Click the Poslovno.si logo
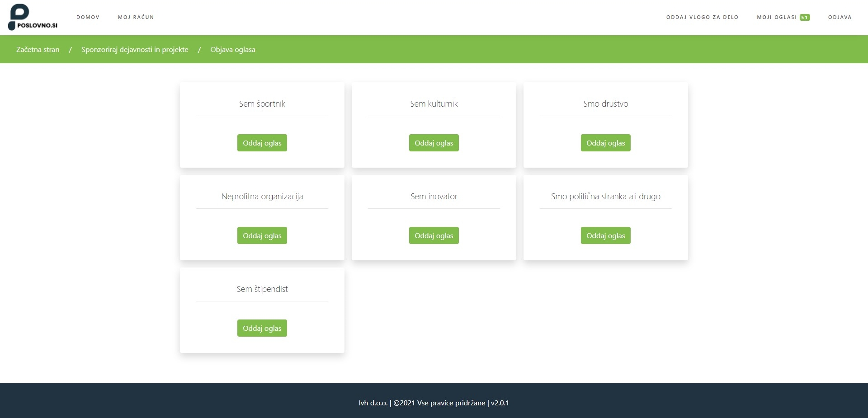The height and width of the screenshot is (418, 868). (33, 17)
